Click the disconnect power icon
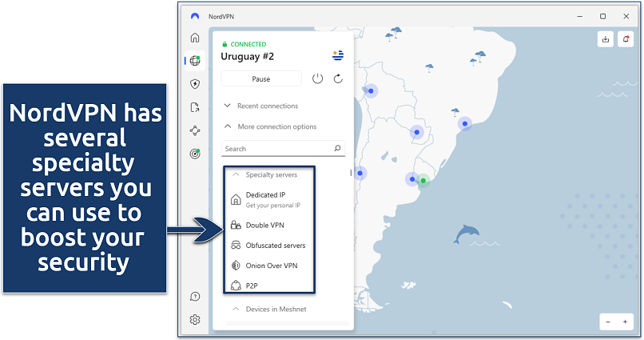 (317, 78)
